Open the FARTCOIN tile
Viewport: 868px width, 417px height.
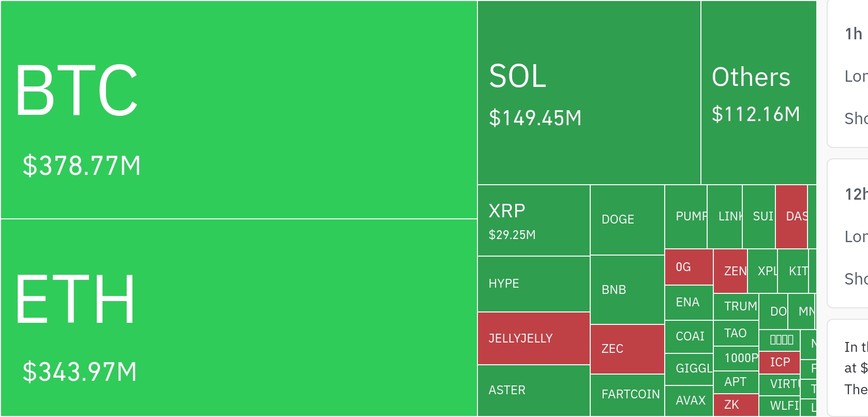[627, 395]
